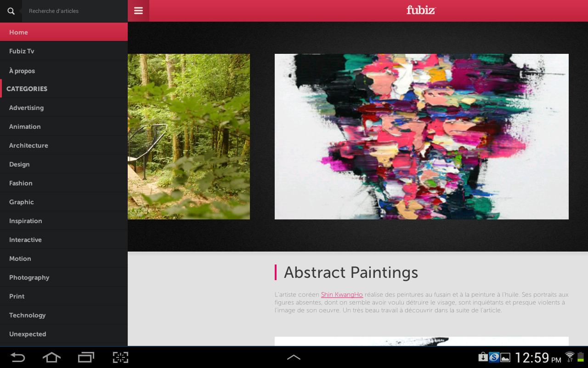Open the recent apps icon

[86, 357]
